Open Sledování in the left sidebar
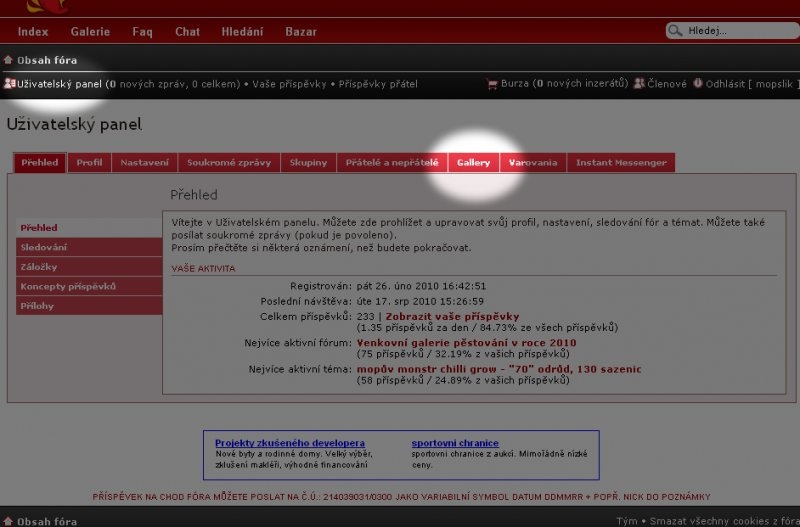Screen dimensions: 800x527 [x=44, y=247]
